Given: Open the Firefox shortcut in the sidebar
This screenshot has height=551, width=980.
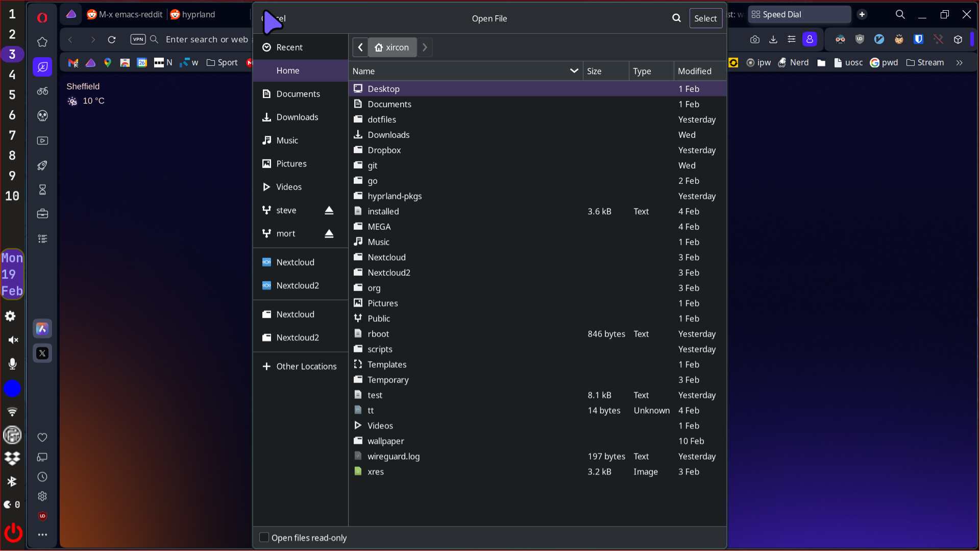Looking at the screenshot, I should [42, 328].
